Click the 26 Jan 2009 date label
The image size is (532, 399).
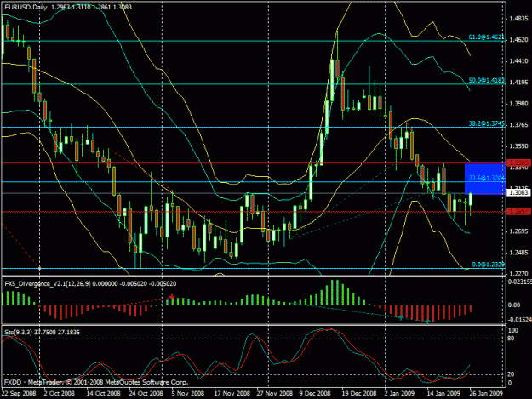click(485, 393)
